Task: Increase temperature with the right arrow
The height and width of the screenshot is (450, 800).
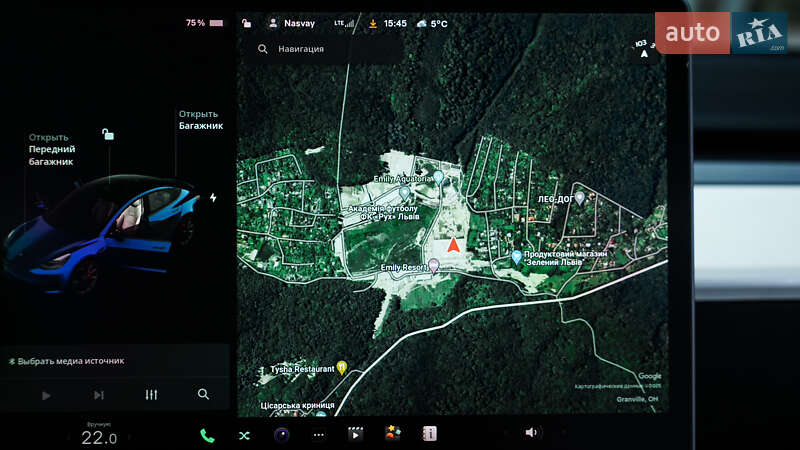Action: (129, 438)
